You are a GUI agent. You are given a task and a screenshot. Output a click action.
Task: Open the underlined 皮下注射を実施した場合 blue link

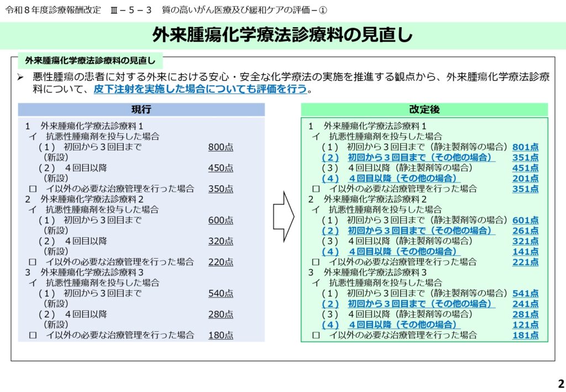click(x=200, y=89)
